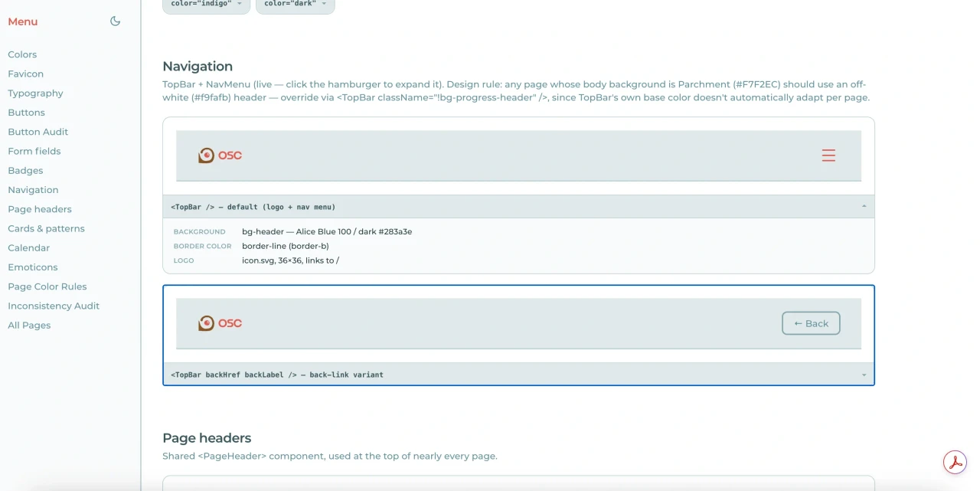Open the color="indigo" dropdown
The width and height of the screenshot is (980, 491).
tap(207, 5)
